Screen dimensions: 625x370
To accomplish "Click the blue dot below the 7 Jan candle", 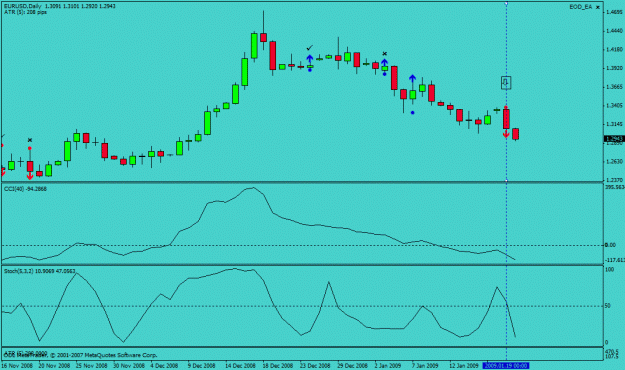I will pyautogui.click(x=413, y=113).
